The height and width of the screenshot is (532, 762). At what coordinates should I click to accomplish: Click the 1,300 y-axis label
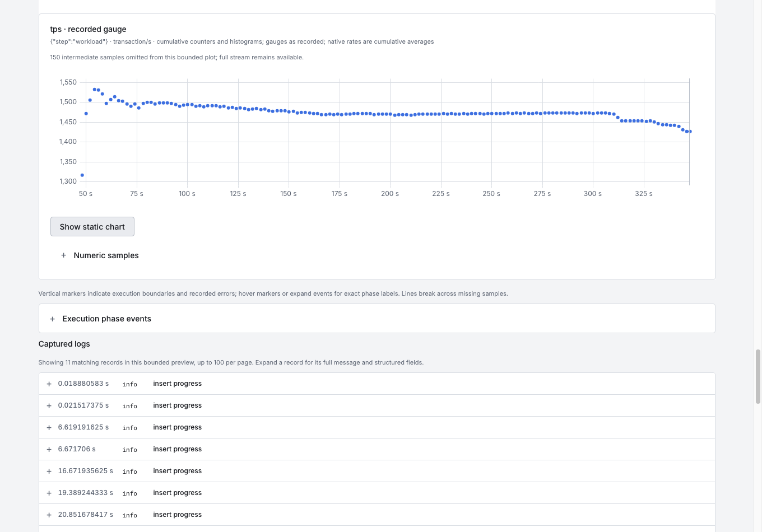coord(68,181)
